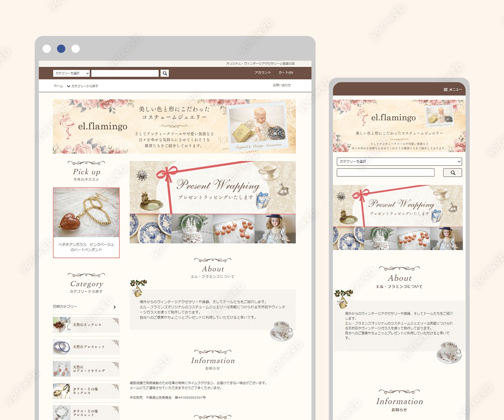The width and height of the screenshot is (504, 420).
Task: Select the 天然石ブレスレット category
Action: (x=86, y=346)
